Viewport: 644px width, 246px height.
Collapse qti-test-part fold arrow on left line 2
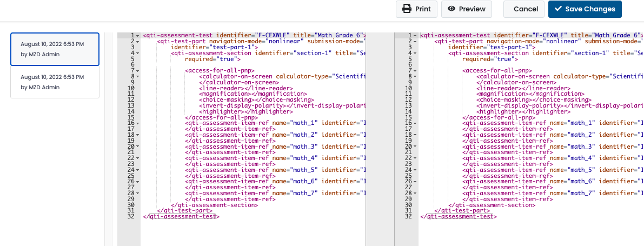click(x=138, y=42)
